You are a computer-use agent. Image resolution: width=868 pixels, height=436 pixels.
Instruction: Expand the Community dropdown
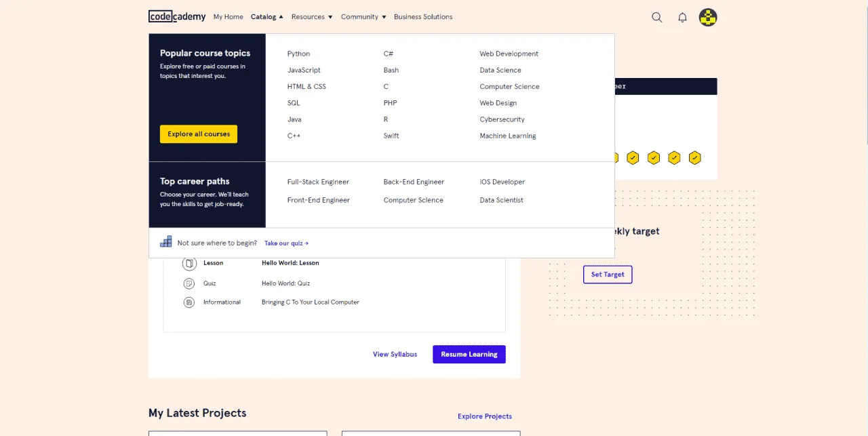[x=363, y=17]
